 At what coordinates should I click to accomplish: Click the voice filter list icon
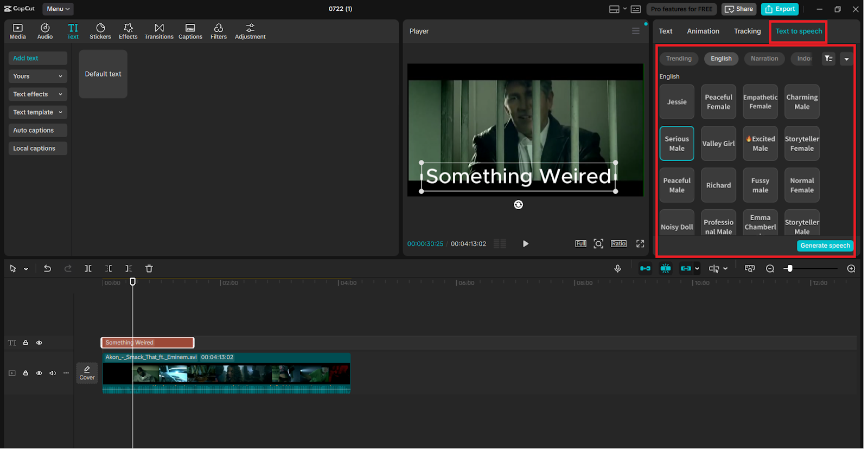(x=828, y=59)
